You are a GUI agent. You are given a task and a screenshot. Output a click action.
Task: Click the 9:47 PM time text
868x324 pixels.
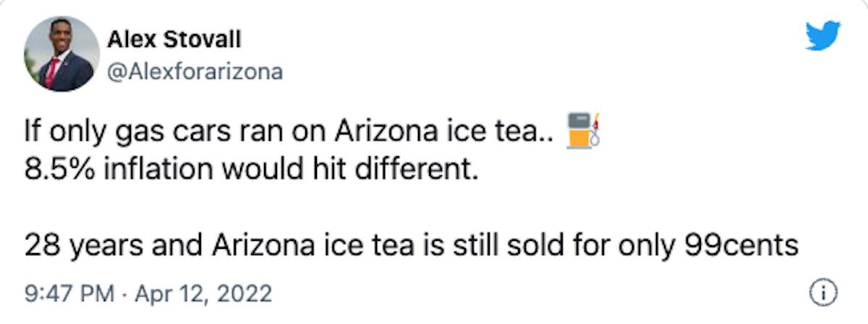(x=69, y=294)
